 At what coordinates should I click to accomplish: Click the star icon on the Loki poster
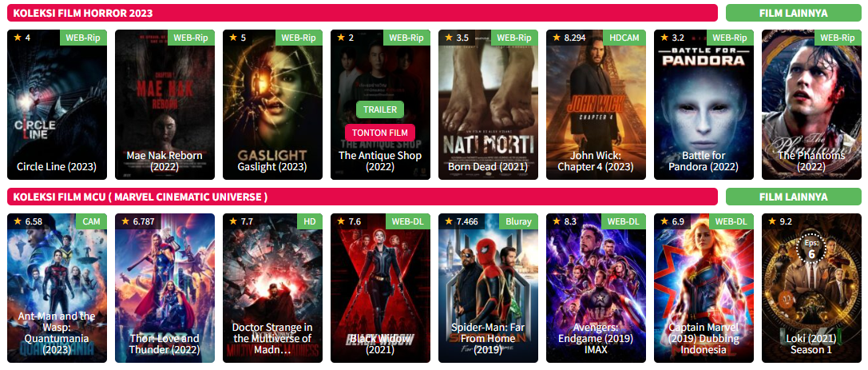pos(773,221)
